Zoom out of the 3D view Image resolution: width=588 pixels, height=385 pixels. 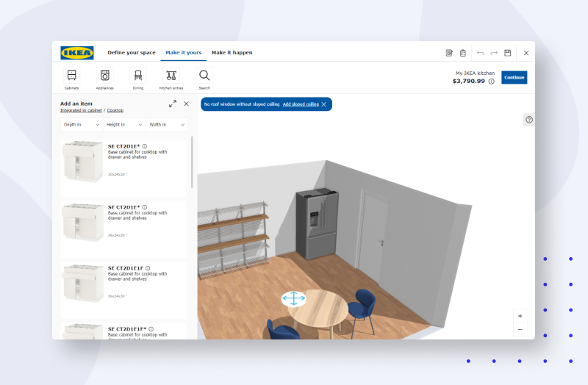pyautogui.click(x=520, y=329)
